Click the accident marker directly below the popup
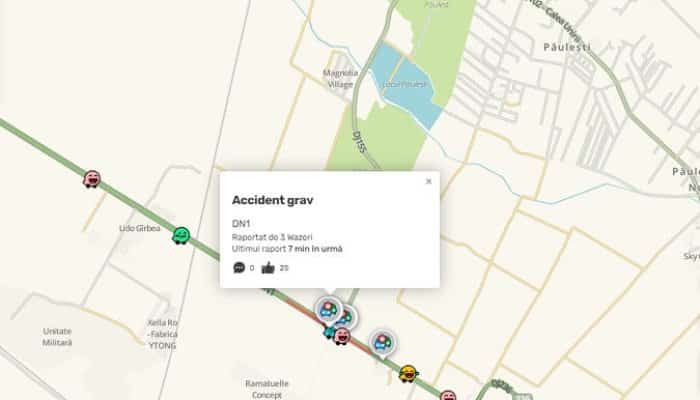Image resolution: width=700 pixels, height=400 pixels. pyautogui.click(x=329, y=309)
